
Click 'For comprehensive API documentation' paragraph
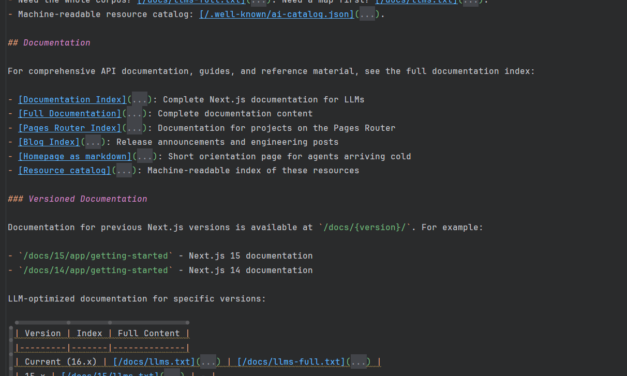click(271, 71)
